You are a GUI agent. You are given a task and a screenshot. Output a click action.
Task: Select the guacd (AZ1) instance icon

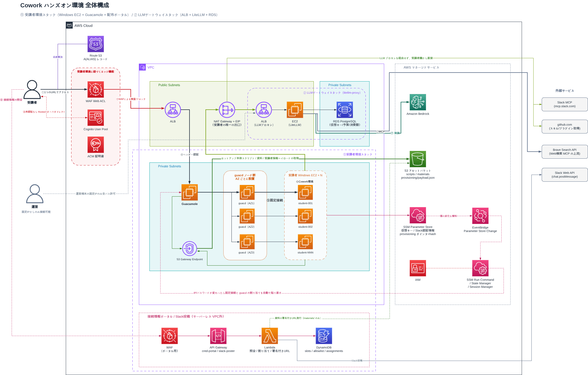click(247, 192)
